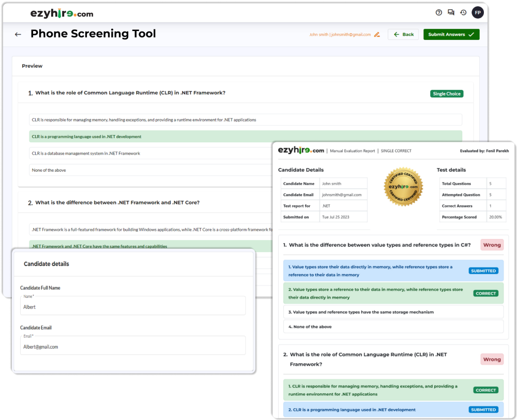Click the 'SINGLE CORRECT' label in report
The height and width of the screenshot is (420, 517).
(396, 151)
